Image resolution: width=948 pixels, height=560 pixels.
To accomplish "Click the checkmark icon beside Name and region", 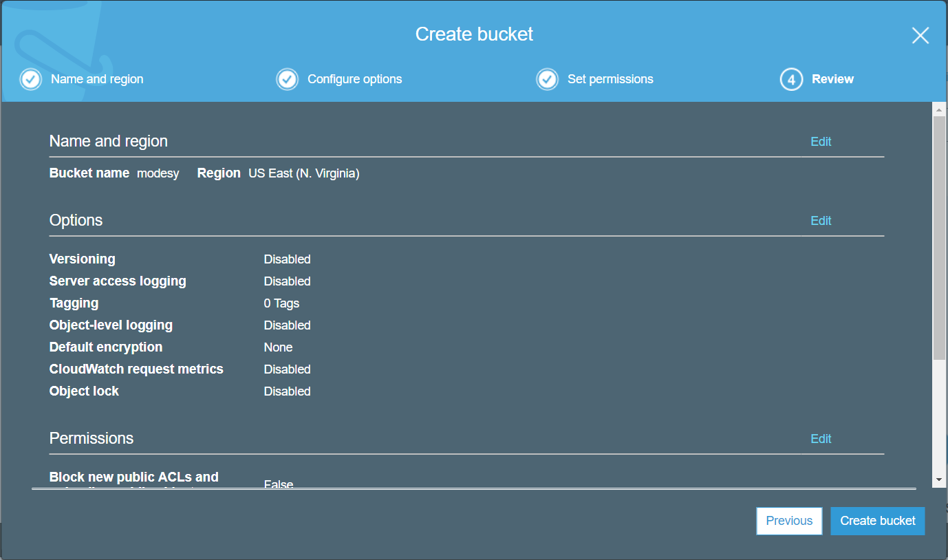I will pyautogui.click(x=30, y=79).
